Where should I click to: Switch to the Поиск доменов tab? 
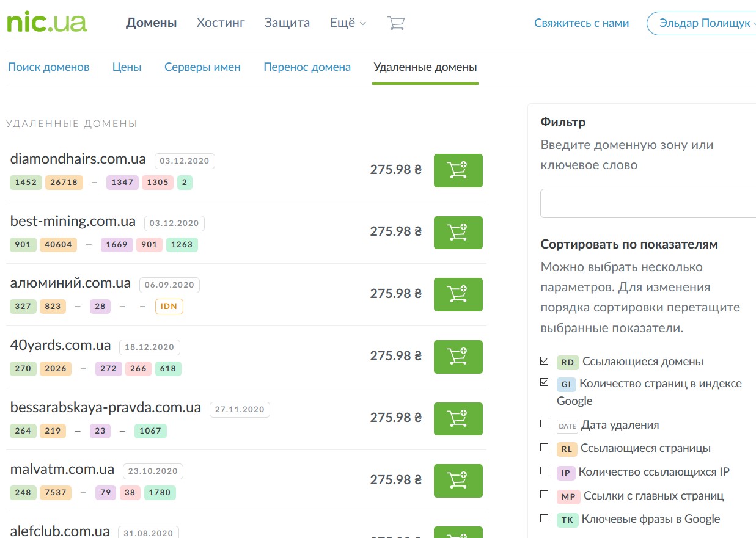pos(48,67)
